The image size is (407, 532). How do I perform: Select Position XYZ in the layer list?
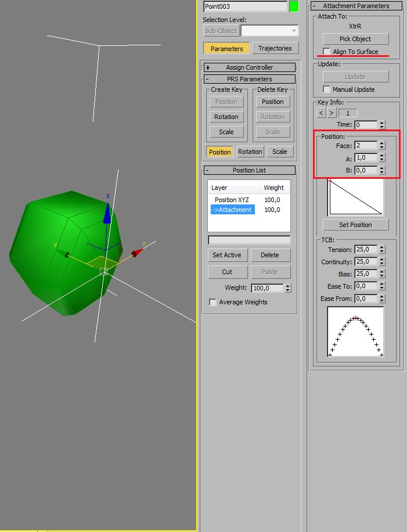[x=232, y=200]
